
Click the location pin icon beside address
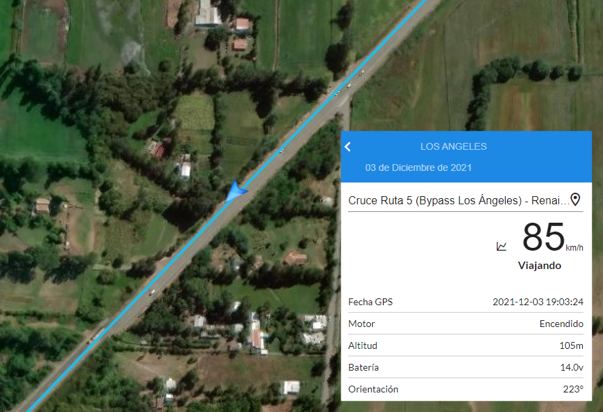click(575, 199)
